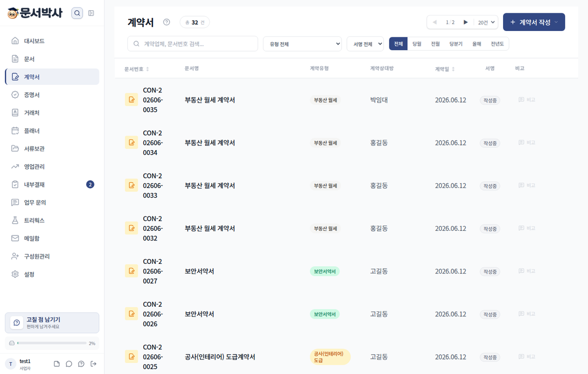588x374 pixels.
Task: Expand the 계약서 작성 button chevron
Action: [x=556, y=22]
